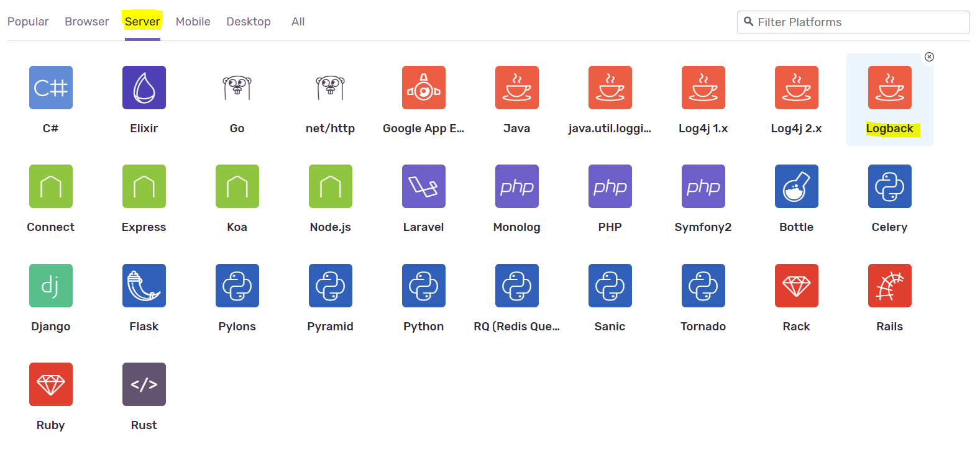Select the RQ (Redis Queue) icon
The image size is (980, 452).
tap(517, 286)
